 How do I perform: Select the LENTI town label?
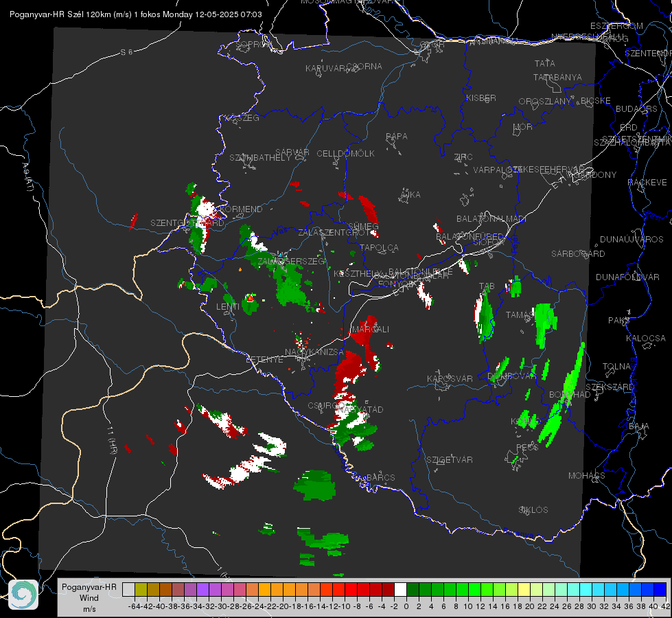coord(228,306)
